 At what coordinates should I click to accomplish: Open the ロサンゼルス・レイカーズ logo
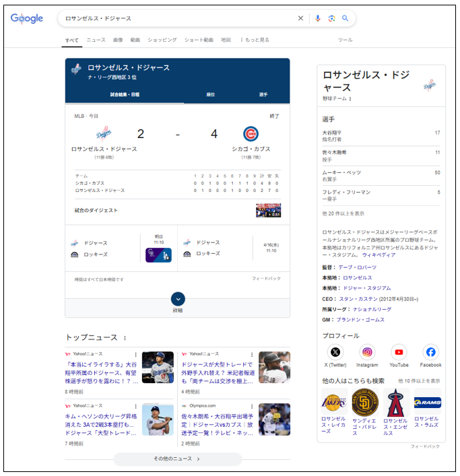[333, 403]
